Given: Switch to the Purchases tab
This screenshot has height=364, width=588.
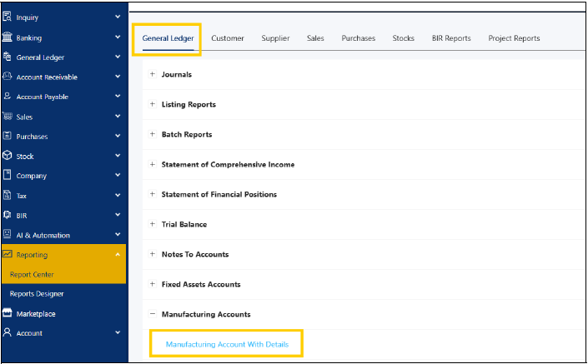Looking at the screenshot, I should pos(359,38).
